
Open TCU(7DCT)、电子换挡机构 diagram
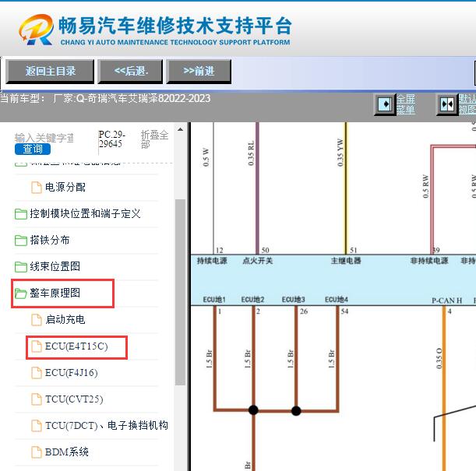(106, 425)
